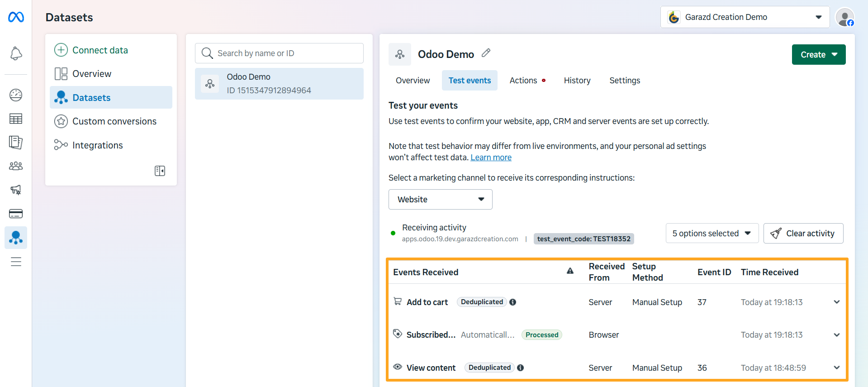Click the Deduplicated badge on Add to cart
This screenshot has height=387, width=868.
[482, 302]
